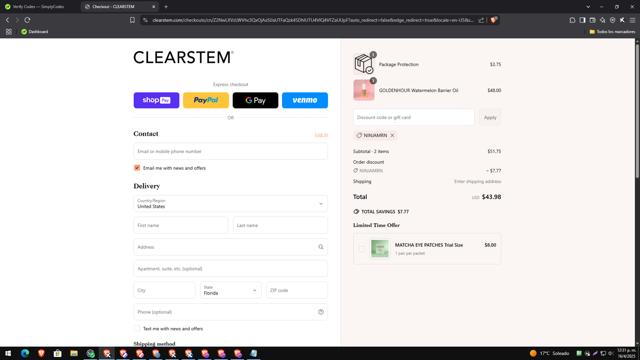The image size is (640, 360).
Task: Click the share icon in address bar
Action: pos(481,20)
